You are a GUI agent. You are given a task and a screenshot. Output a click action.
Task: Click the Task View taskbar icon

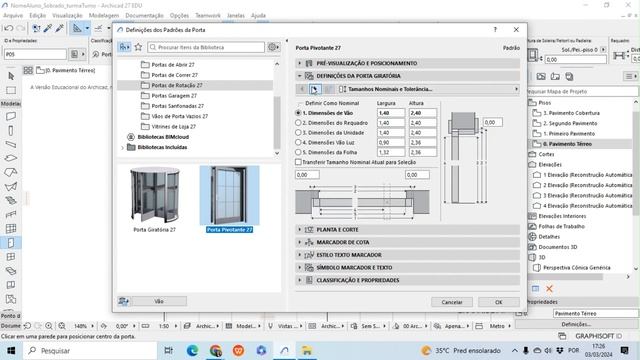tap(168, 351)
